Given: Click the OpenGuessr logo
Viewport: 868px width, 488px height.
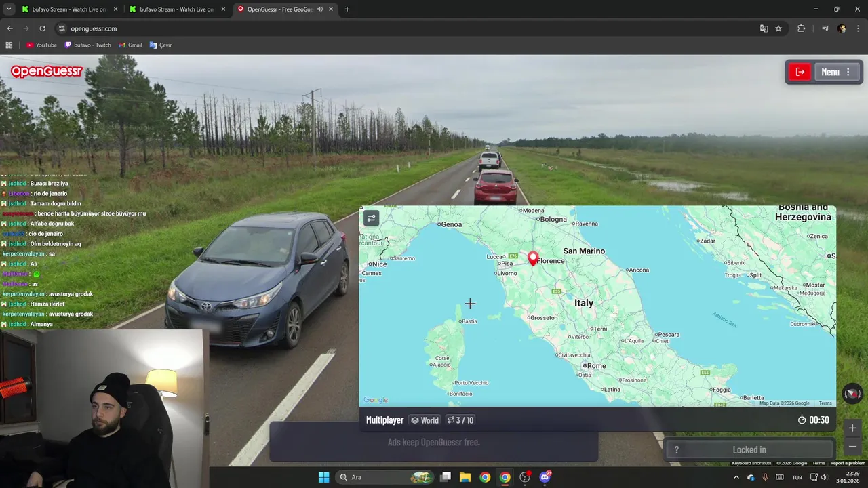Looking at the screenshot, I should (x=46, y=71).
